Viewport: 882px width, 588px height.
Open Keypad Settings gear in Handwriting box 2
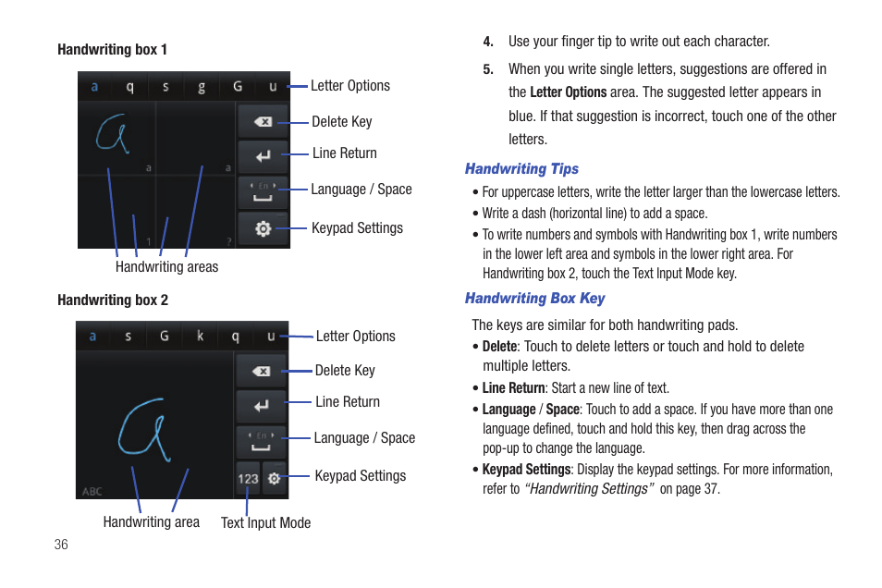pos(275,478)
